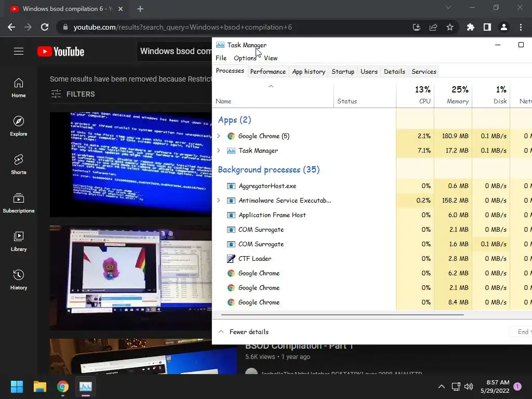Expand Task Manager app row
532x399 pixels.
219,151
